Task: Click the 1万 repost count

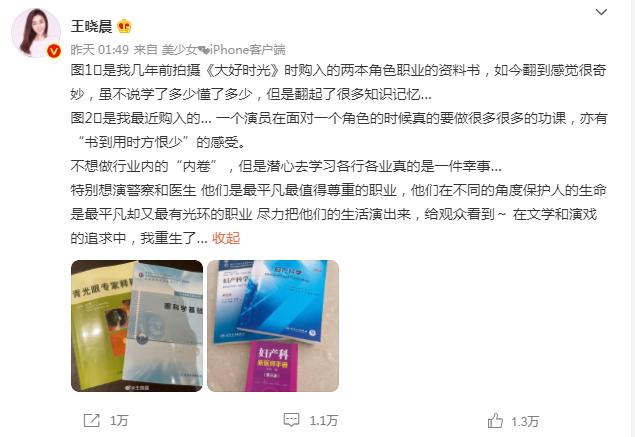Action: (x=119, y=421)
